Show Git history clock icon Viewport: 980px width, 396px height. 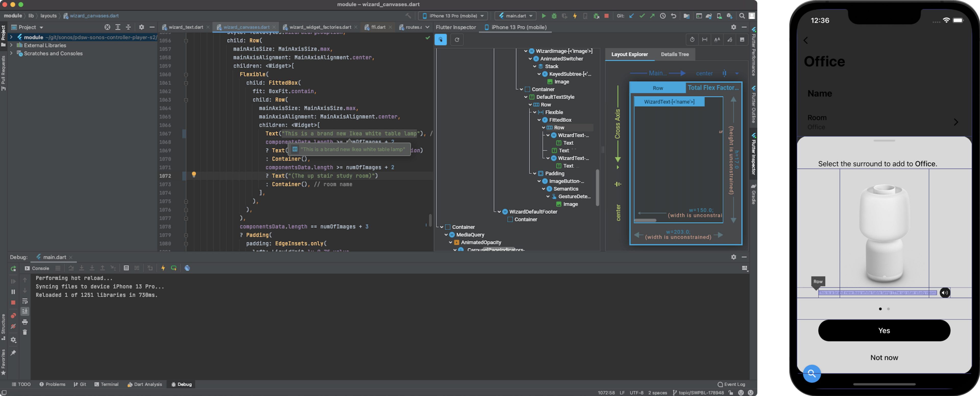[663, 16]
